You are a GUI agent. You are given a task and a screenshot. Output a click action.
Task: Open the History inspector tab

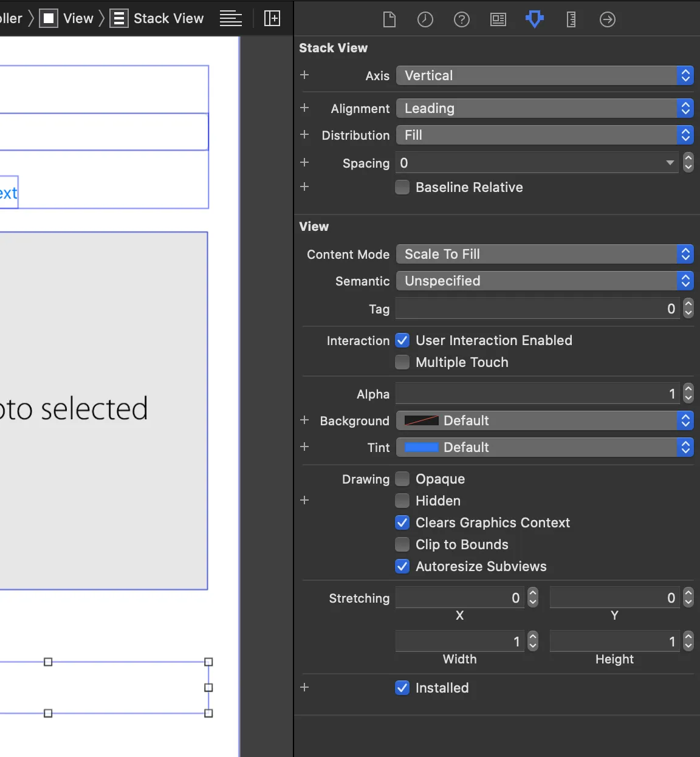click(425, 19)
